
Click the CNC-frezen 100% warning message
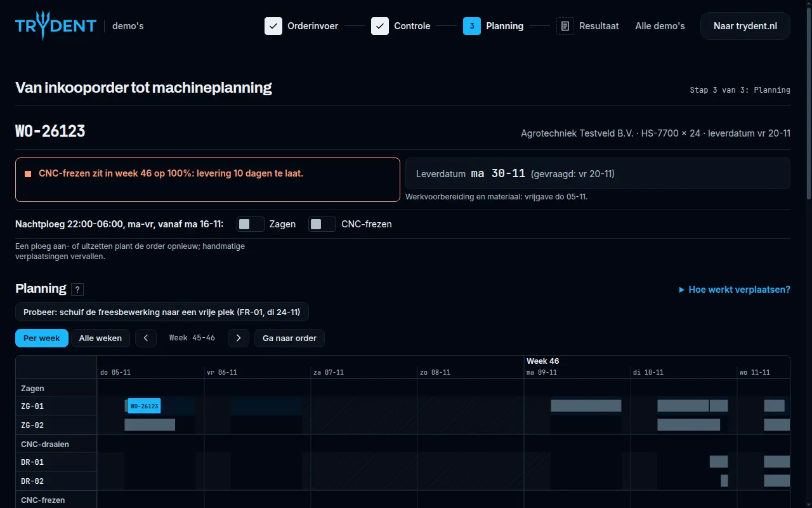pos(207,180)
